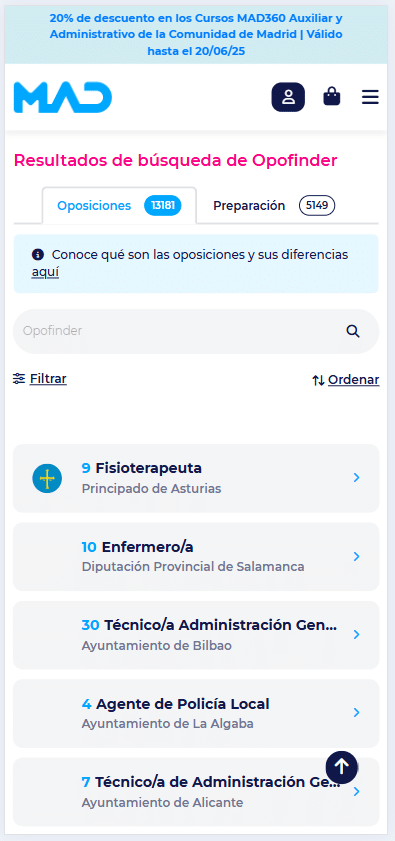Screen dimensions: 395x841
Task: Click the info icon in the notice
Action: pyautogui.click(x=37, y=254)
